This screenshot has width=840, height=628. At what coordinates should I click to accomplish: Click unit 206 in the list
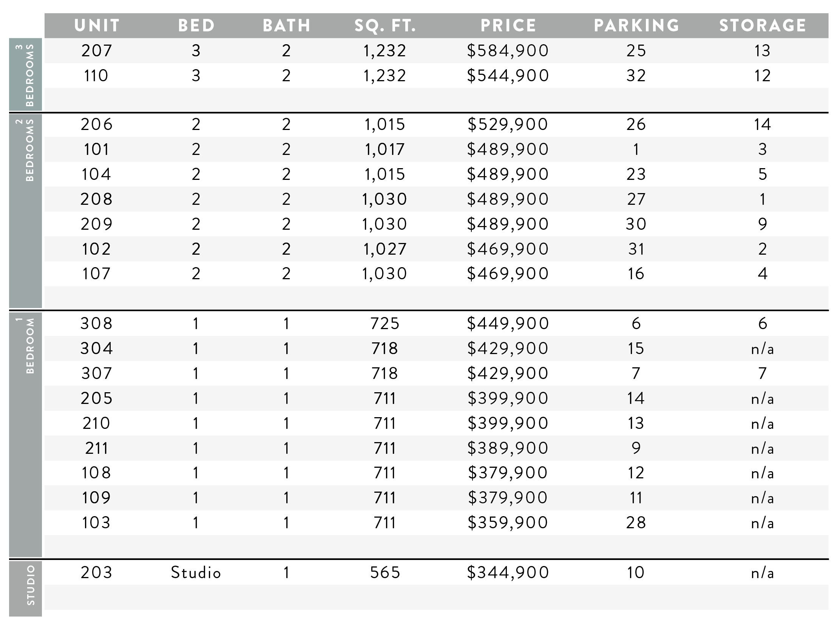pyautogui.click(x=97, y=124)
